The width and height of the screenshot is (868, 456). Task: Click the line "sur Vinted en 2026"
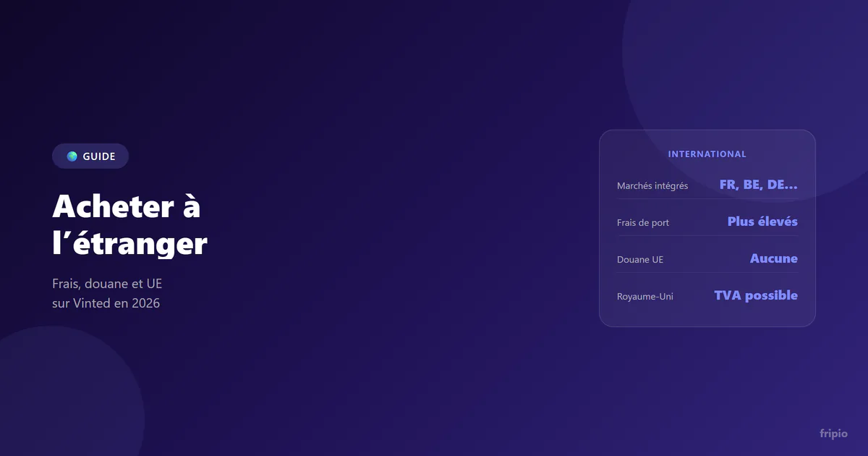(x=106, y=303)
